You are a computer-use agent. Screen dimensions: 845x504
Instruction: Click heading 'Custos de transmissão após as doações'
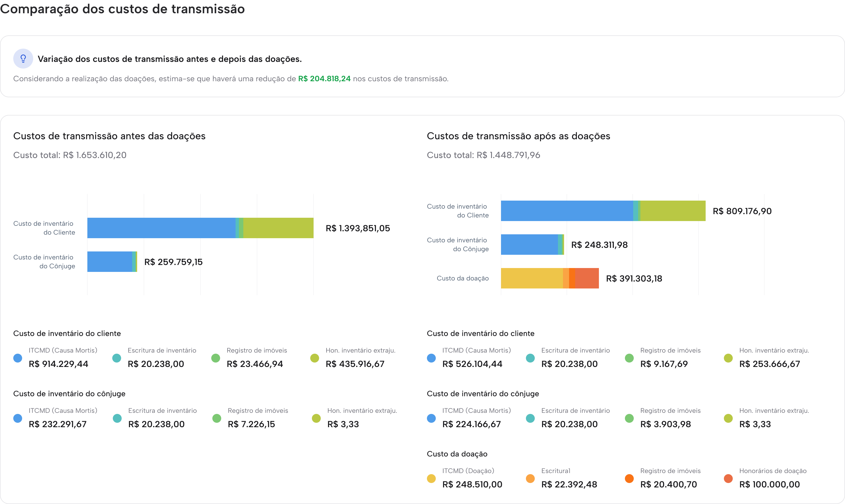pos(518,136)
